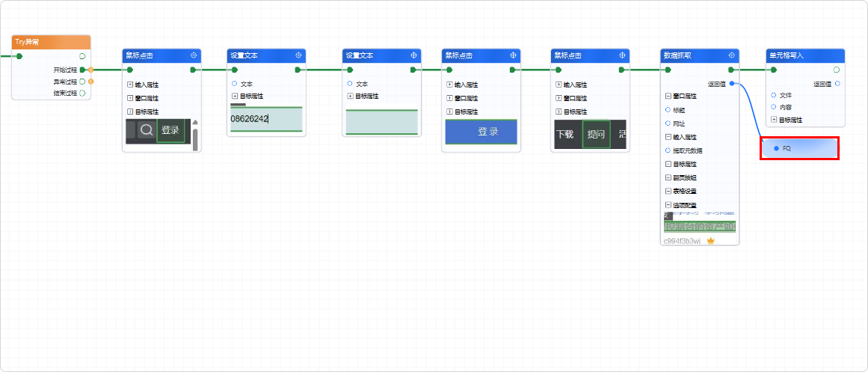The width and height of the screenshot is (868, 372).
Task: Click the 网址 pin in 数据抓取 node
Action: [x=668, y=123]
